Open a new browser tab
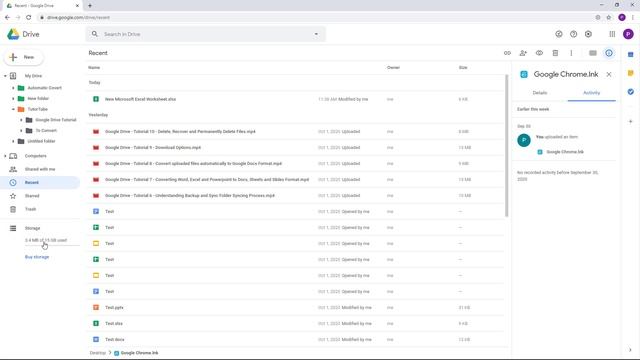 click(90, 6)
